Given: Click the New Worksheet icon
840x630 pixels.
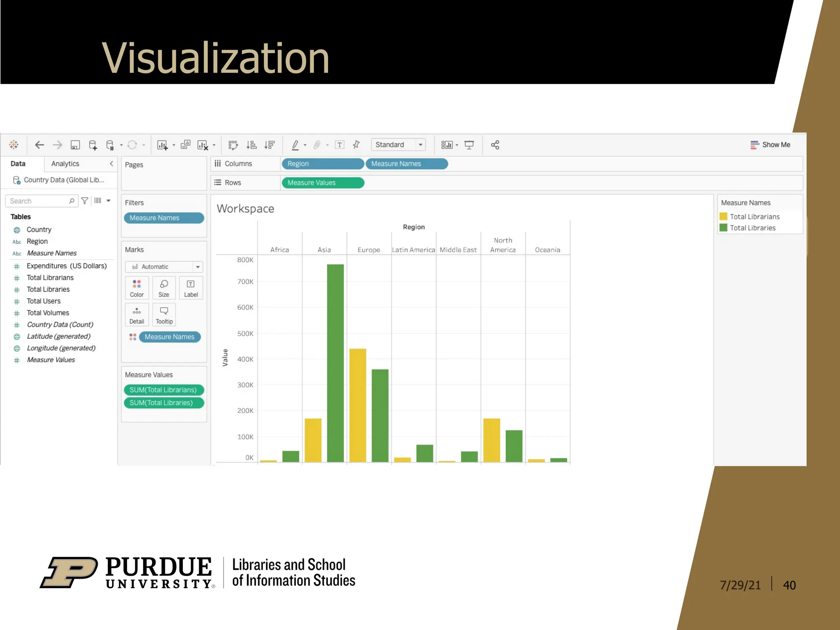Looking at the screenshot, I should [x=162, y=145].
